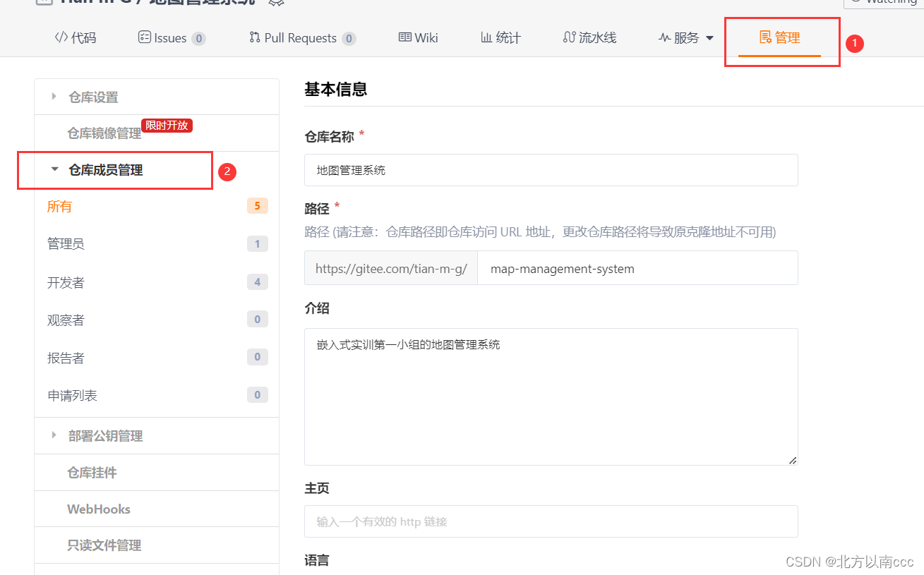Open WebHooks settings
Viewport: 924px width, 575px height.
157,509
